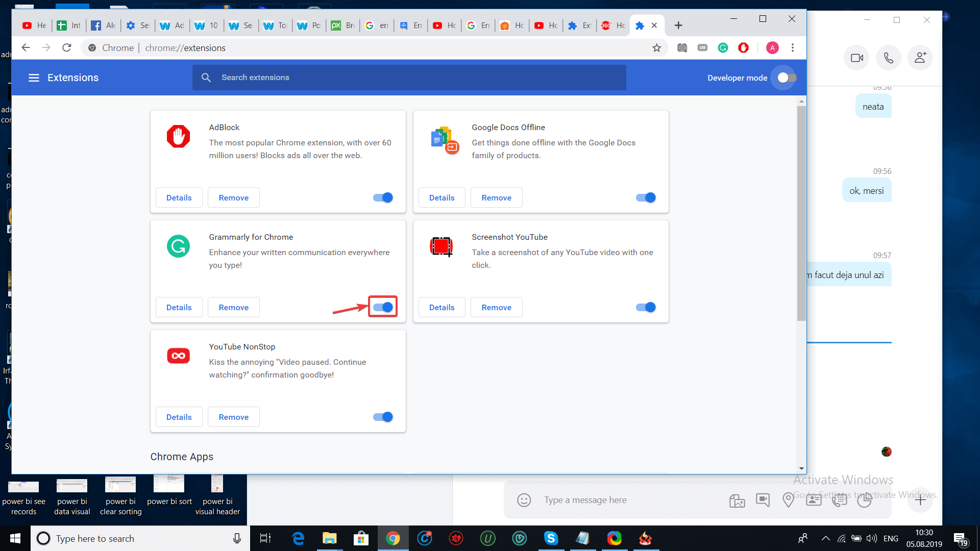The width and height of the screenshot is (980, 551).
Task: Start an audio call in the chat window
Action: (x=889, y=58)
